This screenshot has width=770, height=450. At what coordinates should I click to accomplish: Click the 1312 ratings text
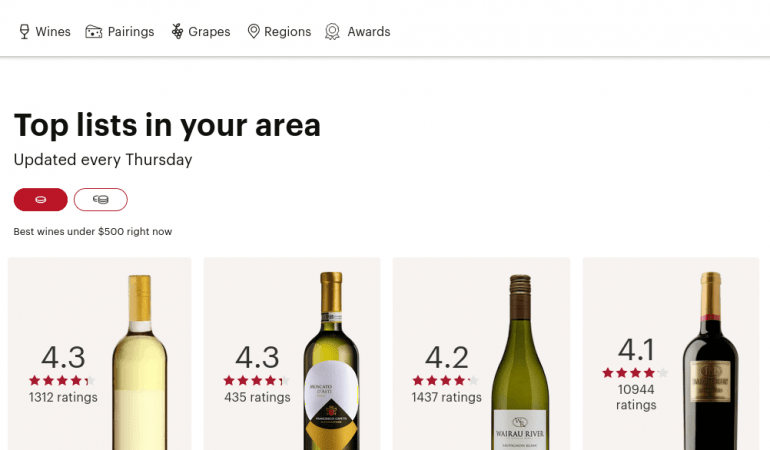(63, 397)
